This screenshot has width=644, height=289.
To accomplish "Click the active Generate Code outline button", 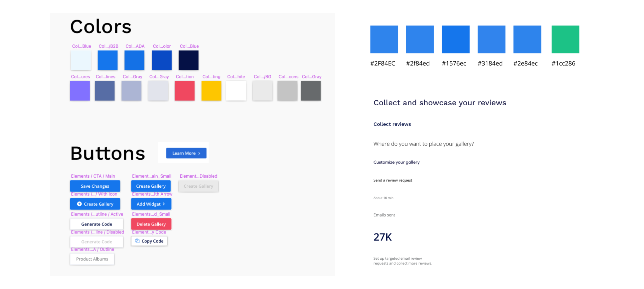I will click(97, 224).
